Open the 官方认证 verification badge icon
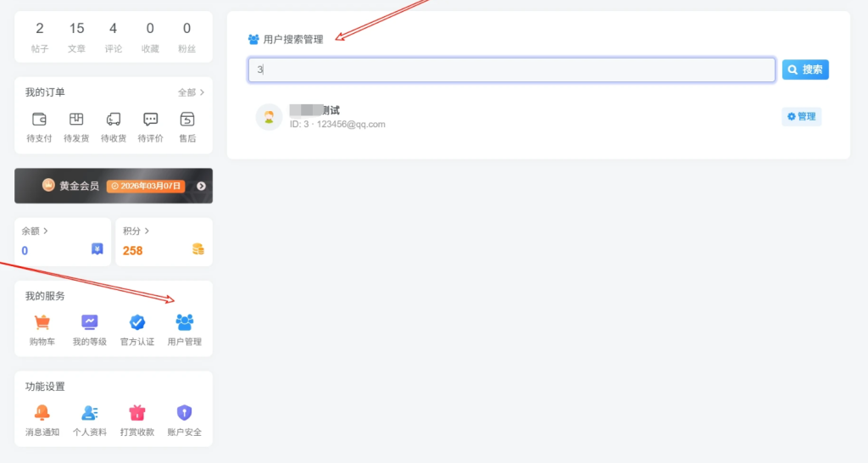Viewport: 868px width, 463px height. click(x=137, y=322)
